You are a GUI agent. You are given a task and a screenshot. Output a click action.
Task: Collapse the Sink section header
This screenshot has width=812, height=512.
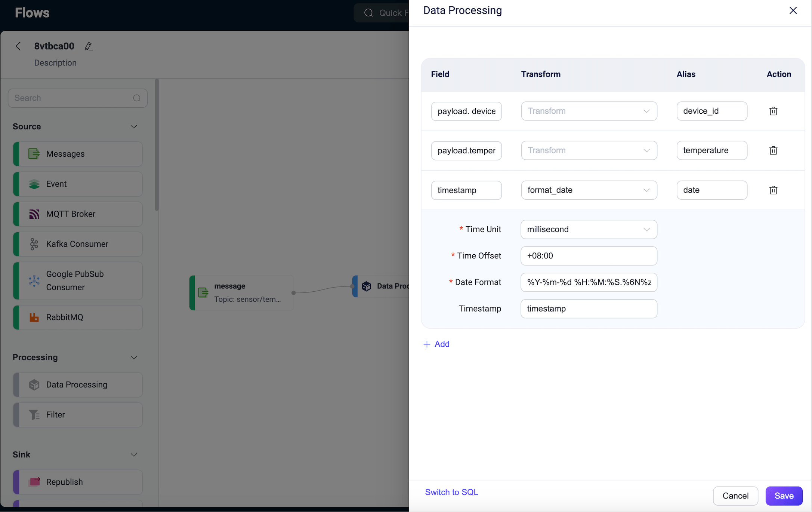coord(134,455)
